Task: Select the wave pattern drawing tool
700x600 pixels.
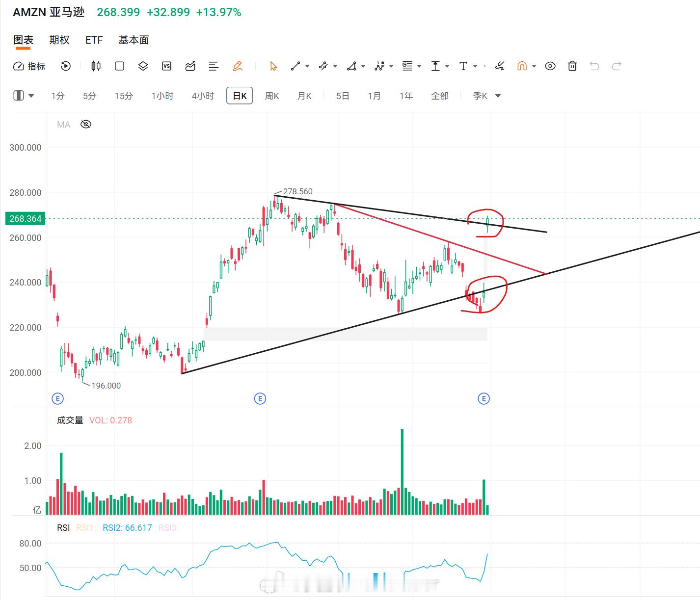Action: click(x=379, y=66)
